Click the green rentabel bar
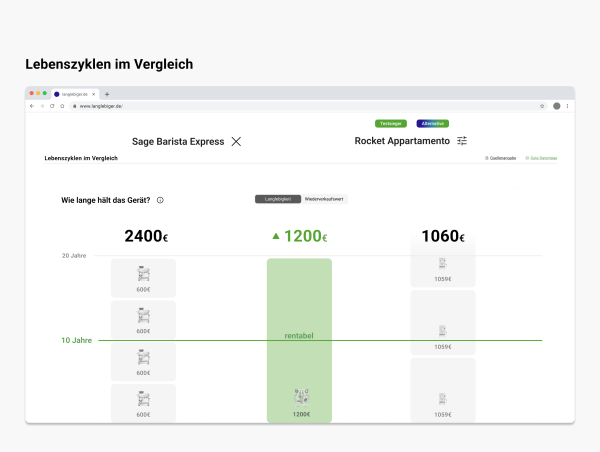The height and width of the screenshot is (452, 600). click(x=299, y=335)
